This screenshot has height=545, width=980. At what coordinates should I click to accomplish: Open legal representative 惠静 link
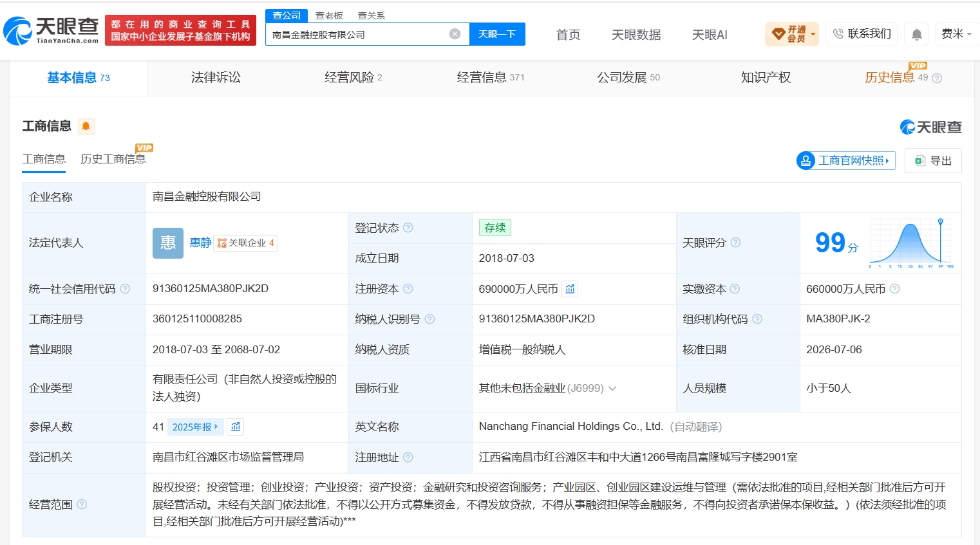[x=200, y=243]
